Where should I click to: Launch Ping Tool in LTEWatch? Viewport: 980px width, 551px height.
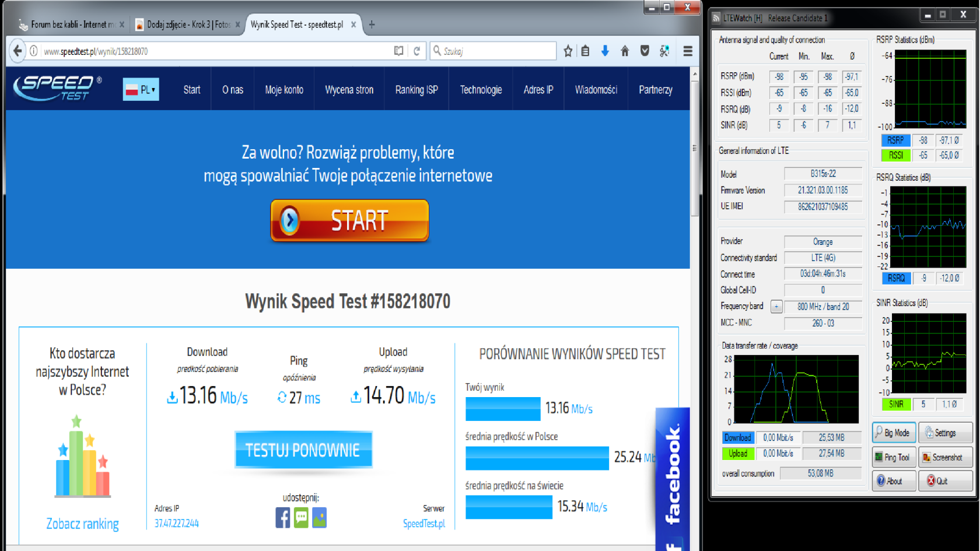pyautogui.click(x=894, y=457)
